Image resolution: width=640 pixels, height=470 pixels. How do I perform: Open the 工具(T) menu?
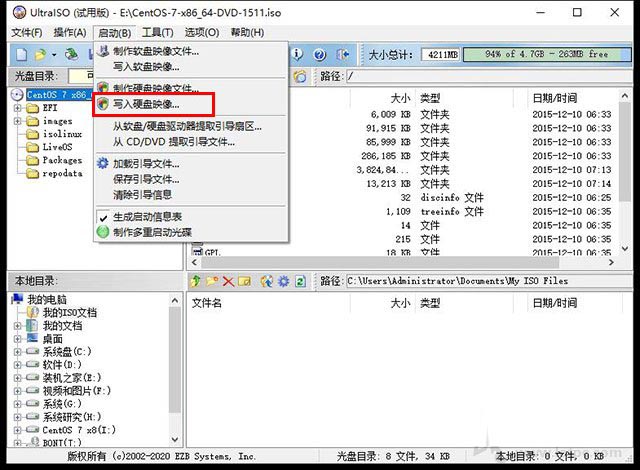[158, 33]
